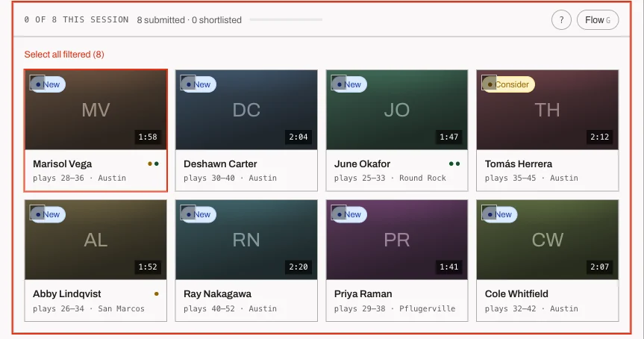Check the Marisol Vega card checkbox

pos(37,82)
